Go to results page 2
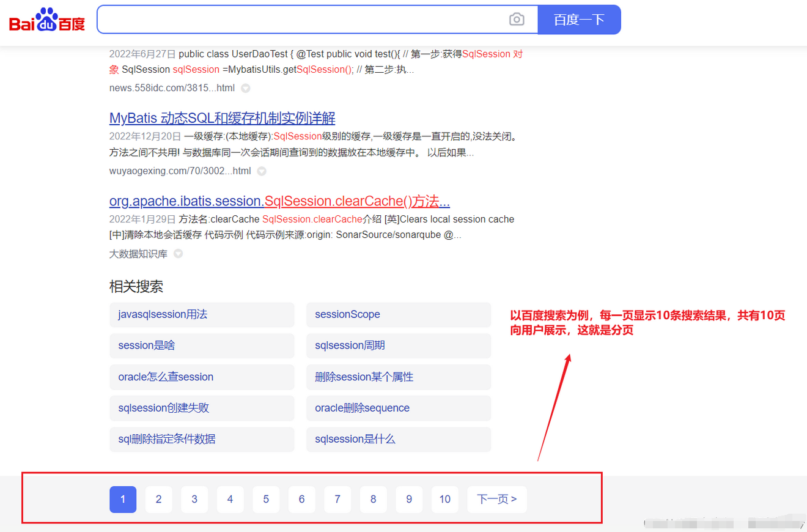The width and height of the screenshot is (807, 532). click(x=158, y=500)
